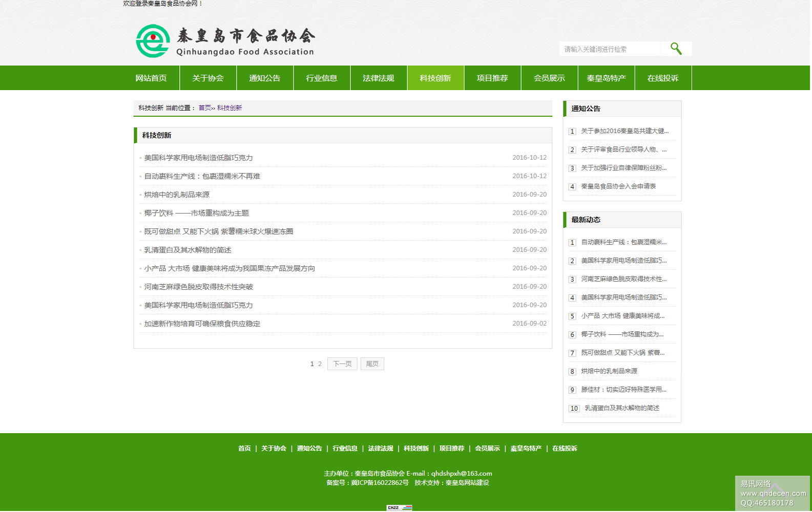This screenshot has width=812, height=512.
Task: Click the Qinhuangdao Food Association logo
Action: click(225, 40)
